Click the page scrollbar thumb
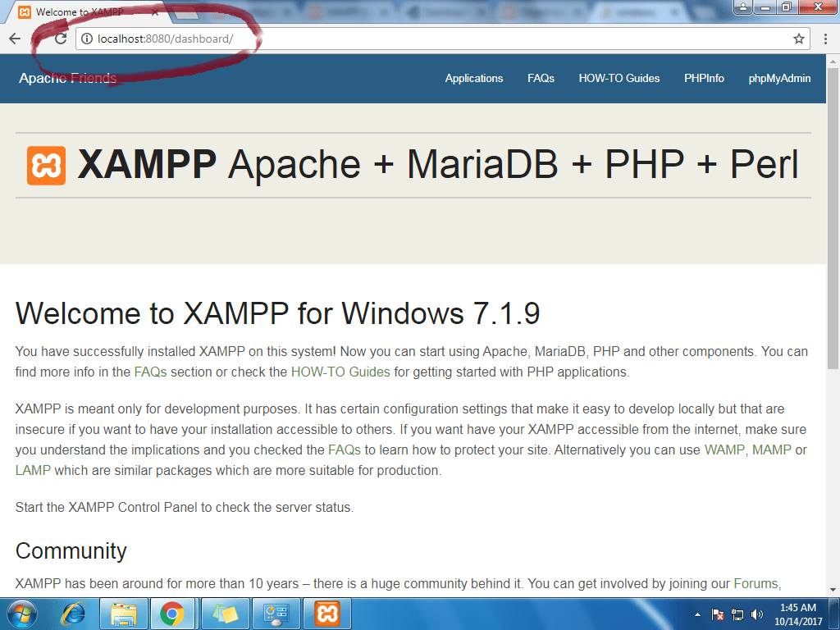 [x=833, y=217]
